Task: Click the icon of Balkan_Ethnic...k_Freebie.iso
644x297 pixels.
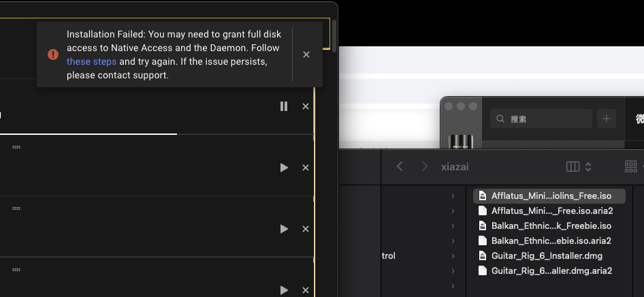Action: click(x=483, y=226)
